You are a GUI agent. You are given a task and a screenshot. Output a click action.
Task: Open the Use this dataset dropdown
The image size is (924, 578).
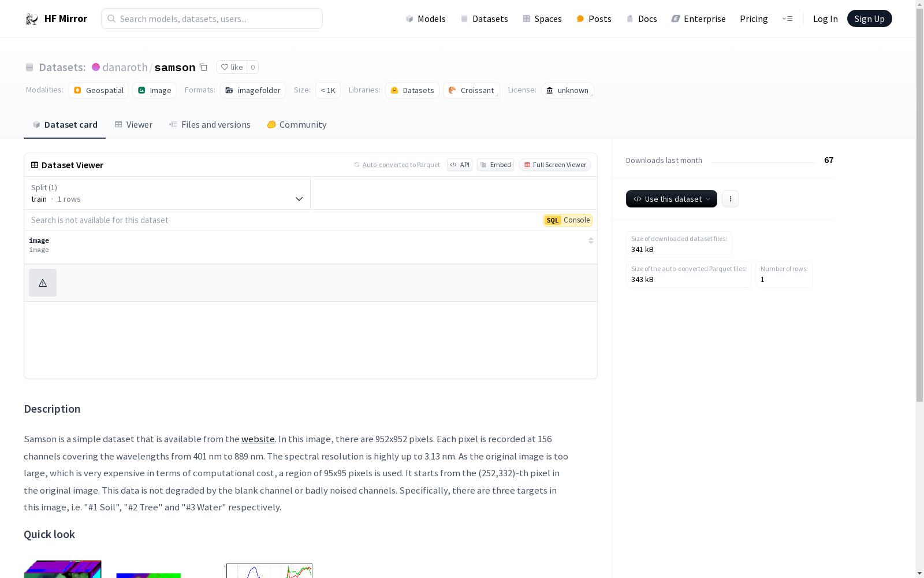[x=672, y=199]
